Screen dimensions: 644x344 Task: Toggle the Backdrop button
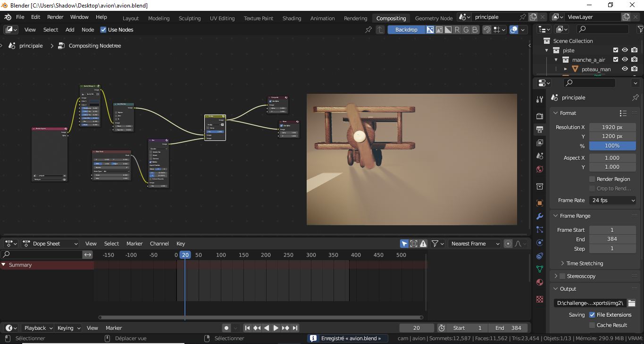406,30
